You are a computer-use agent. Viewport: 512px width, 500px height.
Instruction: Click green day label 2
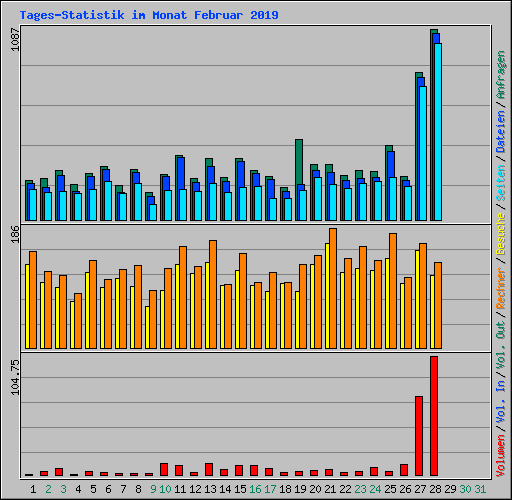pos(48,489)
